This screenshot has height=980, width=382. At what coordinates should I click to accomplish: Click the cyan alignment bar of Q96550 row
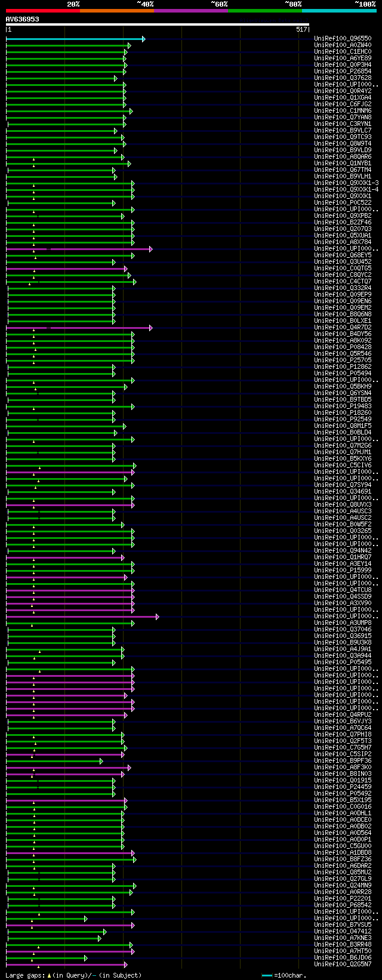pos(75,39)
